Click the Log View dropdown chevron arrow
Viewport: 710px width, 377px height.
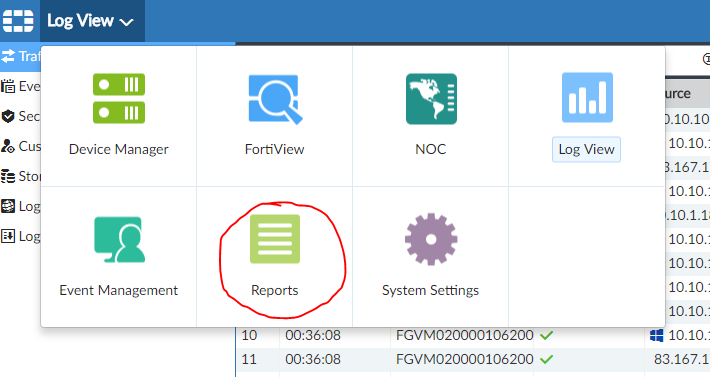pos(126,22)
